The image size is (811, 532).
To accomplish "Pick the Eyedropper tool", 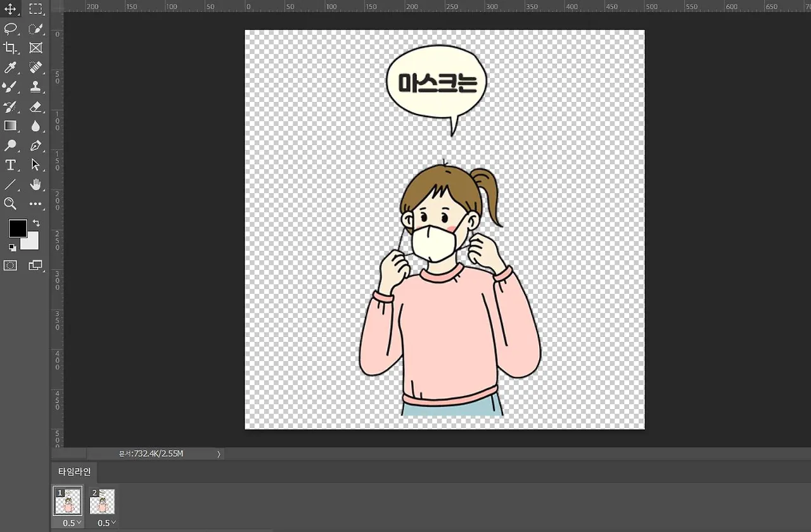I will tap(11, 67).
